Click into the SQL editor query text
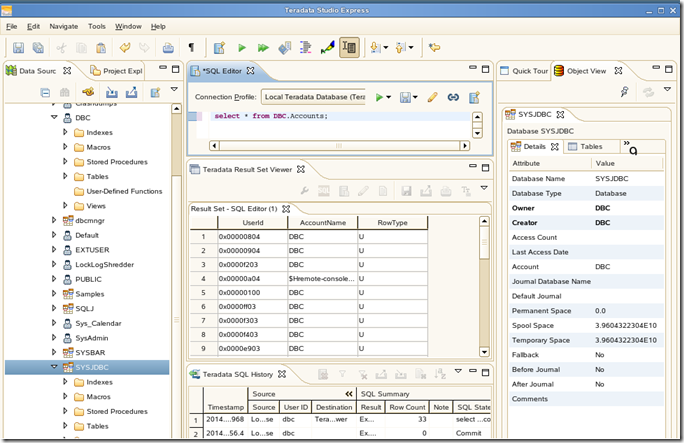Viewport: 684px width, 443px height. click(270, 116)
